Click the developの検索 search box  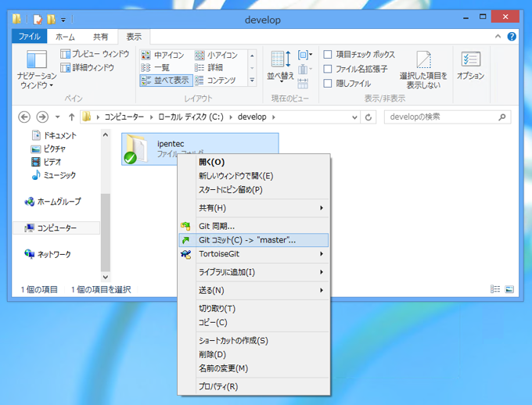448,117
